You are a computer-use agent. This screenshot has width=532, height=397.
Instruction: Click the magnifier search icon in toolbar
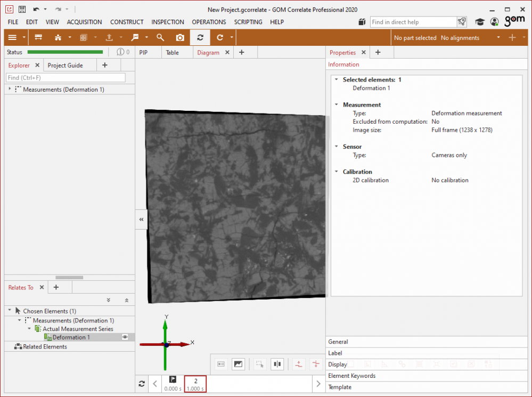(160, 38)
